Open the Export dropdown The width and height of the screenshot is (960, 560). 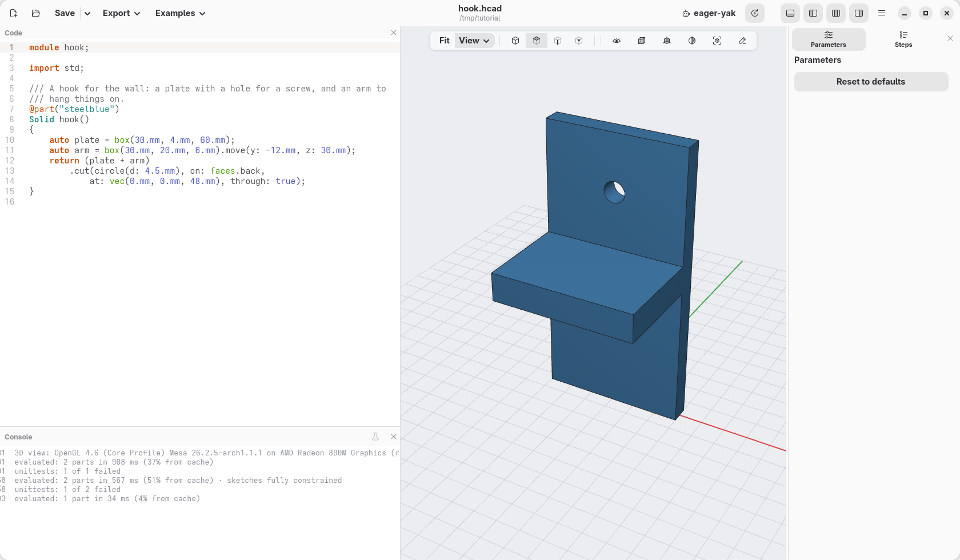(x=121, y=13)
